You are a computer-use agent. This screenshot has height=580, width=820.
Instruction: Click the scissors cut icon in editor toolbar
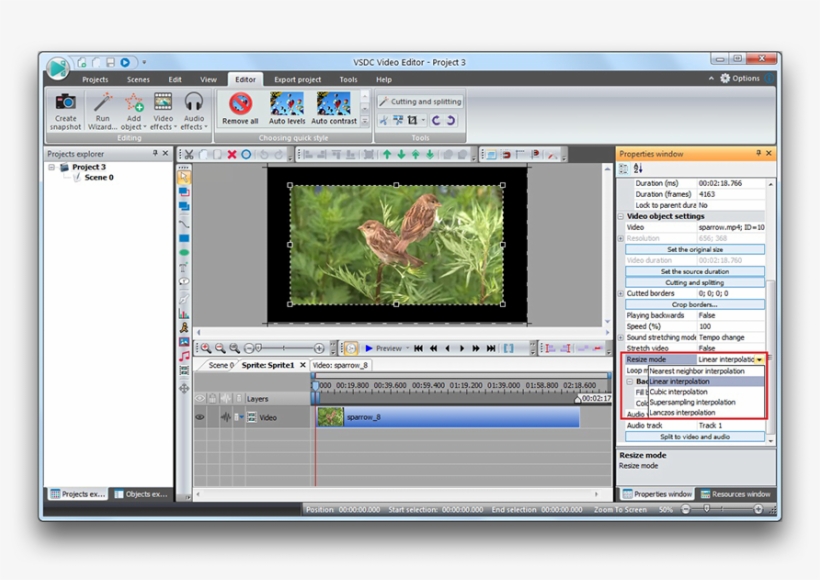coord(188,155)
